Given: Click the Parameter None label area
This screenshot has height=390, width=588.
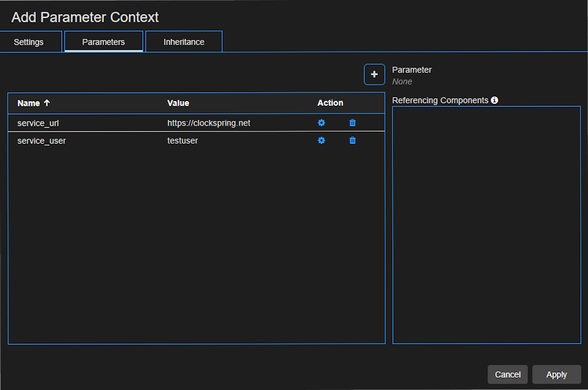Looking at the screenshot, I should pyautogui.click(x=411, y=75).
